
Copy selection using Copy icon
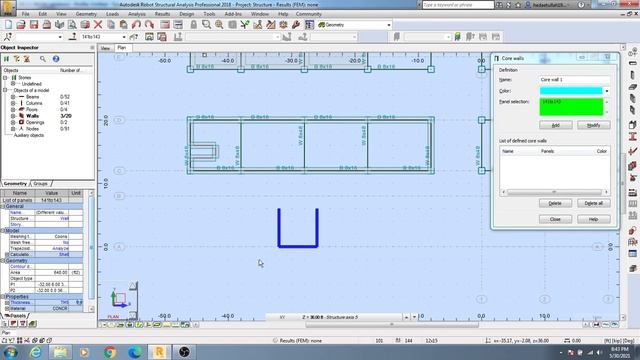(111, 25)
